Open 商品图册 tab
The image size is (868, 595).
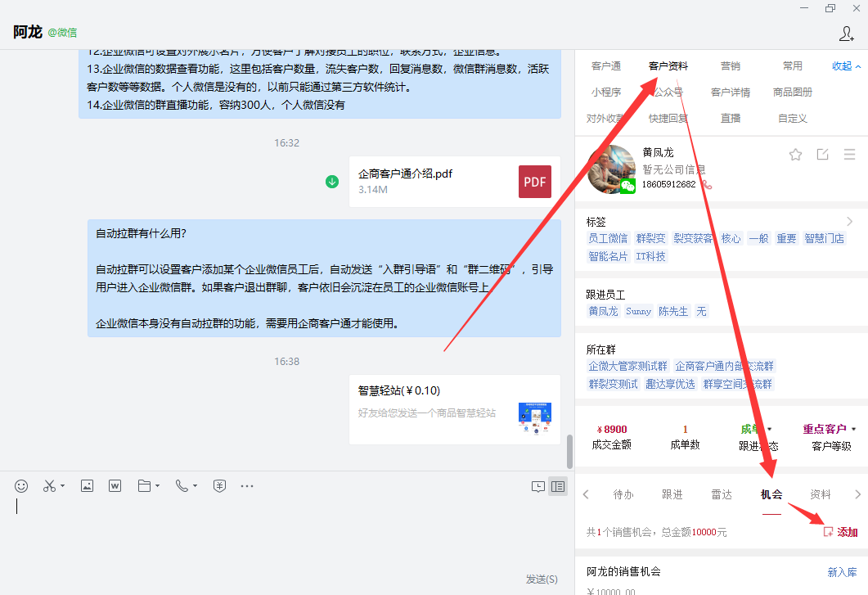(x=792, y=92)
